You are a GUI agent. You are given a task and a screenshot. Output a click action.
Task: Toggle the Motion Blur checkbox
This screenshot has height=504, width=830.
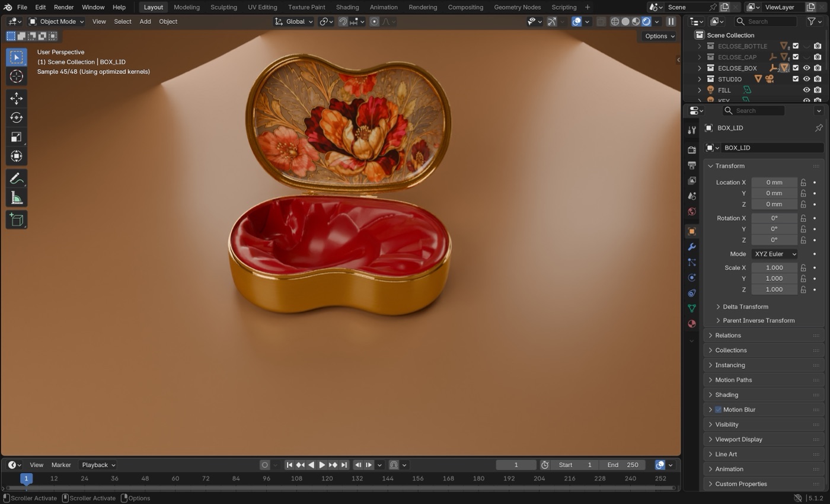(718, 410)
